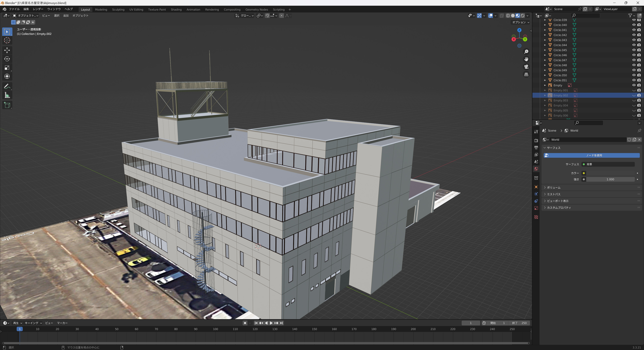This screenshot has height=350, width=644.
Task: Switch to wireframe viewport shading
Action: coord(508,15)
